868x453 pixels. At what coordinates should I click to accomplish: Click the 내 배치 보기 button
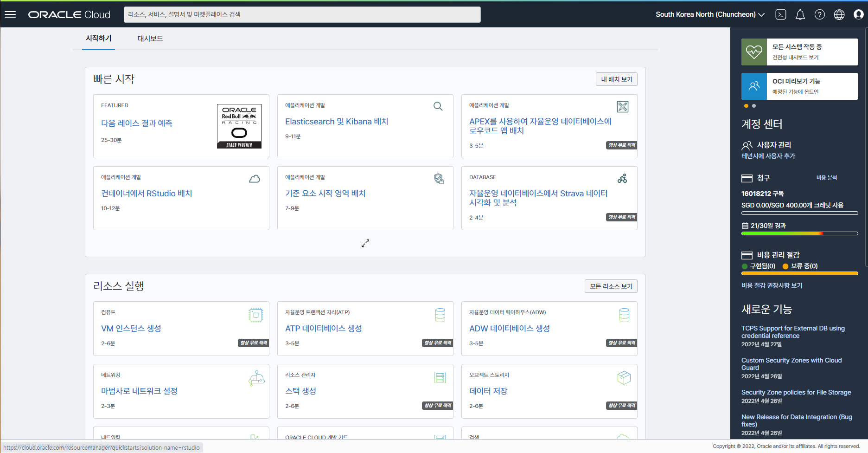point(617,79)
